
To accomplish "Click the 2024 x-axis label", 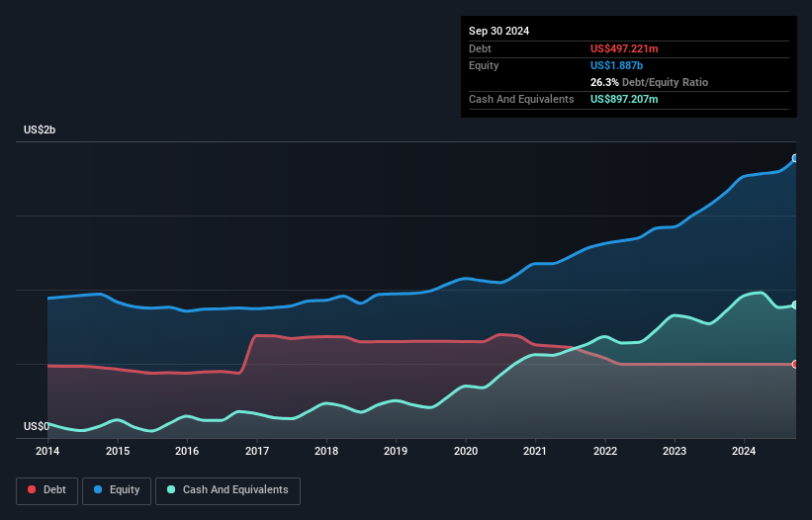I will [744, 451].
